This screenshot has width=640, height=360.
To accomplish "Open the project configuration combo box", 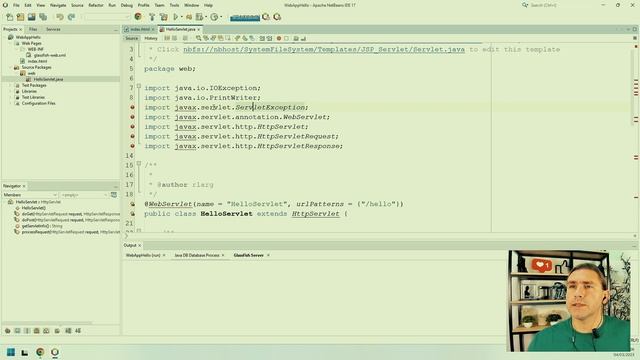I will tap(106, 17).
